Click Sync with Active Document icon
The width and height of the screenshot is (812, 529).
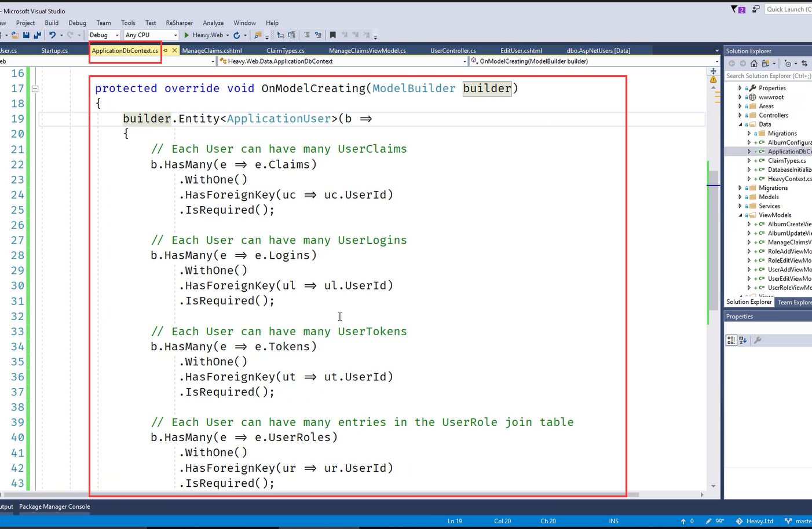tap(804, 63)
